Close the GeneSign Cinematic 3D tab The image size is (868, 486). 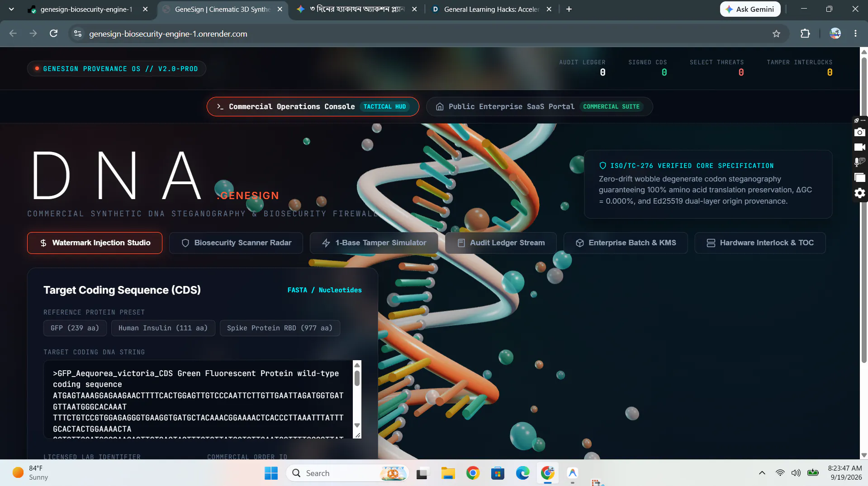pos(280,9)
